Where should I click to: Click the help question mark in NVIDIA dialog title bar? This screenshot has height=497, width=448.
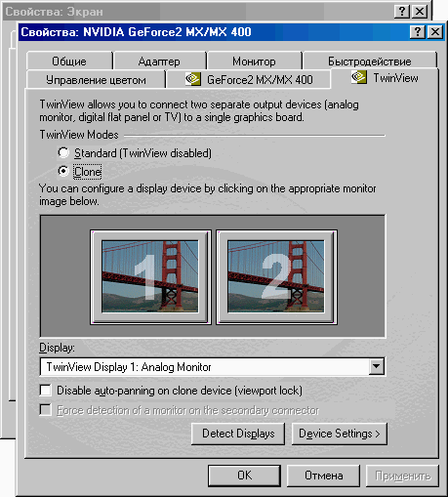[418, 32]
